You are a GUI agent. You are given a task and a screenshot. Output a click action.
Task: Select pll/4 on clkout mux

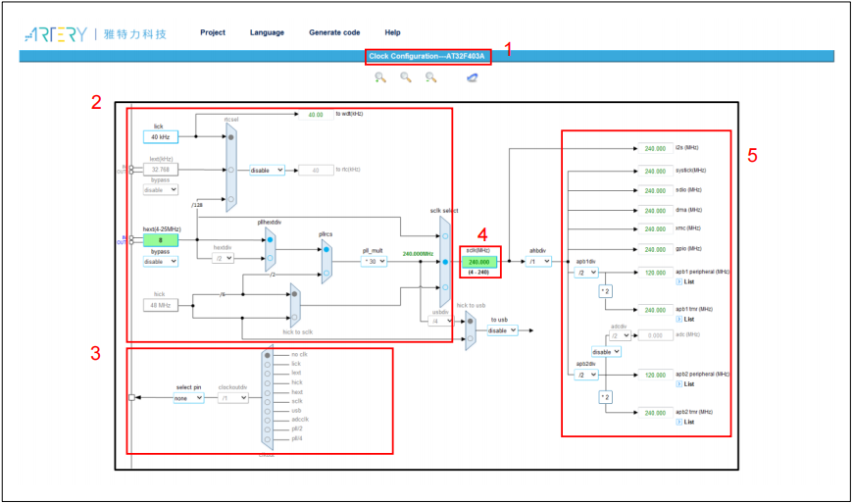point(267,438)
